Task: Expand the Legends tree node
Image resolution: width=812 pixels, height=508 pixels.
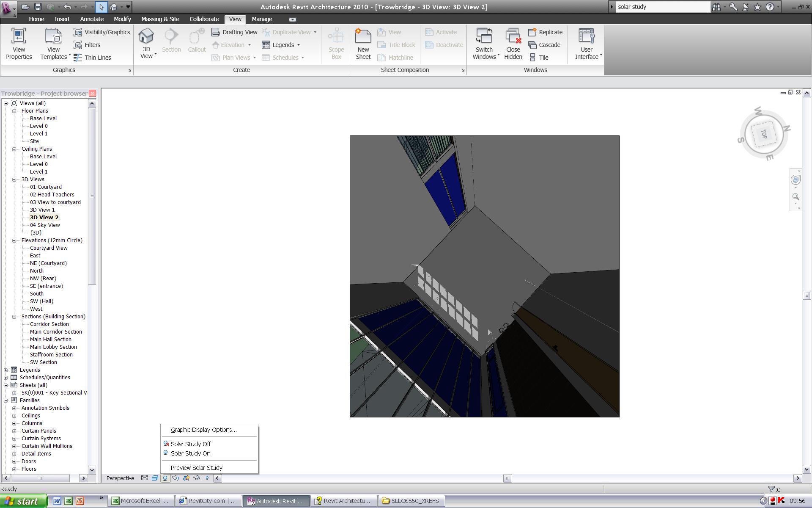Action: coord(6,370)
